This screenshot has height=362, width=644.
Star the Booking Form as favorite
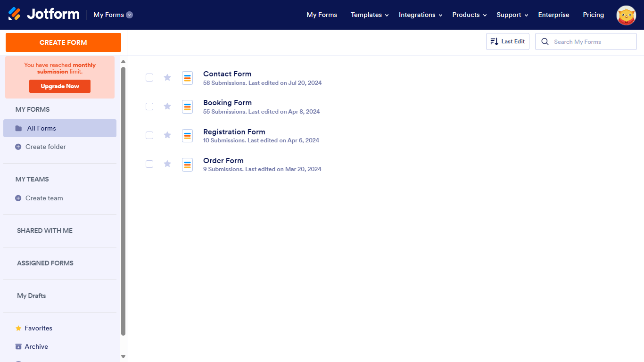click(167, 106)
